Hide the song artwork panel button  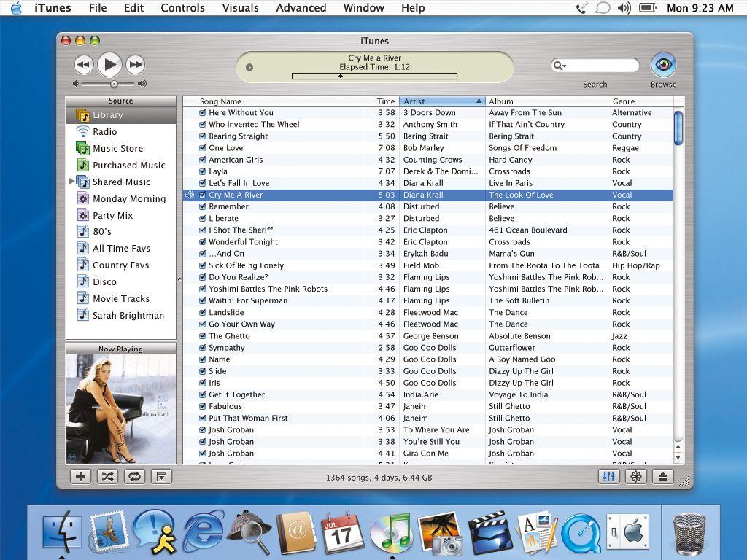[162, 476]
